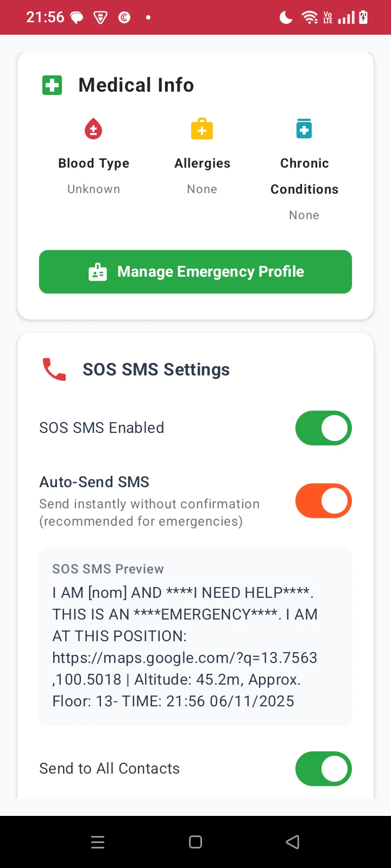Viewport: 391px width, 868px height.
Task: Expand the SOS SMS Settings section
Action: [156, 369]
